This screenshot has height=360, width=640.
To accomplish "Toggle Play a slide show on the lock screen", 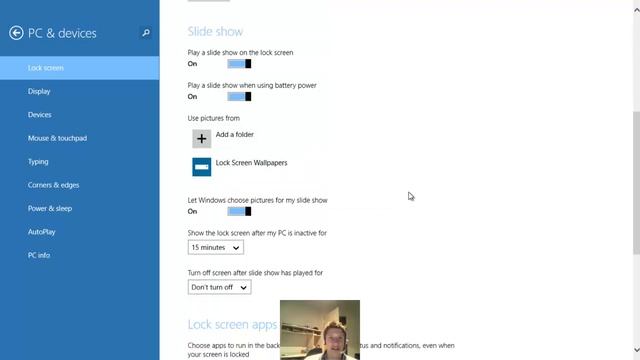I will (239, 64).
